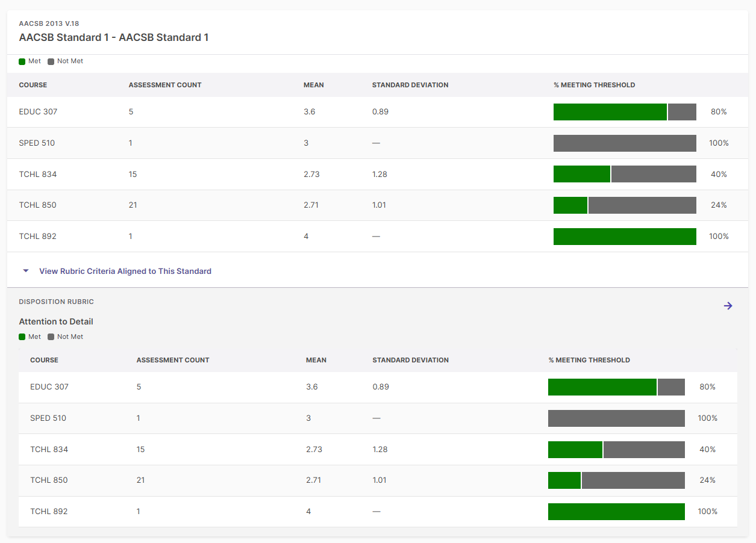
Task: Click the ASSESSMENT COUNT header in the rubric table
Action: click(x=173, y=360)
